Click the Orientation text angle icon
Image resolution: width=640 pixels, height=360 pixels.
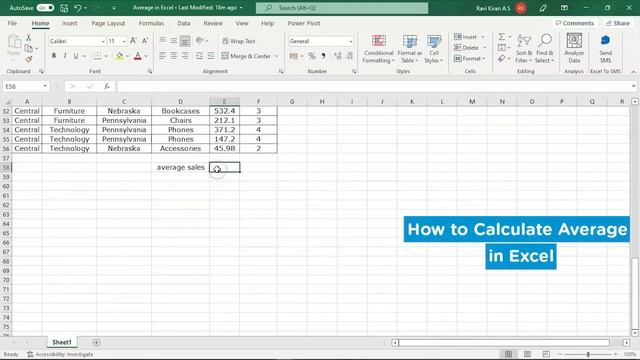click(x=200, y=41)
